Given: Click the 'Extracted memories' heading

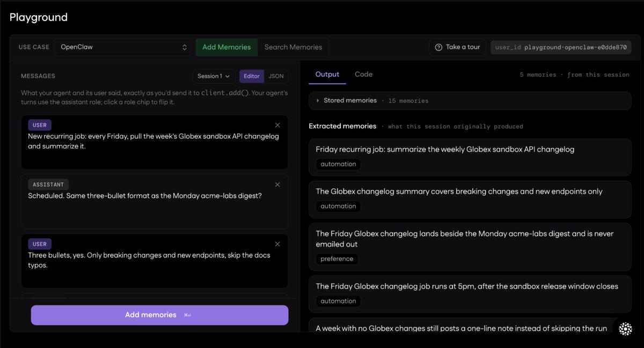Looking at the screenshot, I should click(x=342, y=126).
